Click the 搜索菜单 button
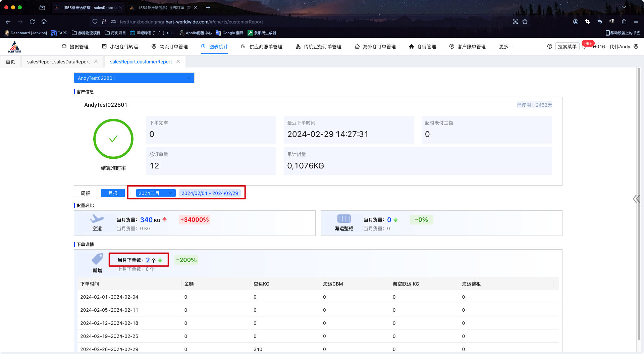644x354 pixels. click(x=567, y=47)
